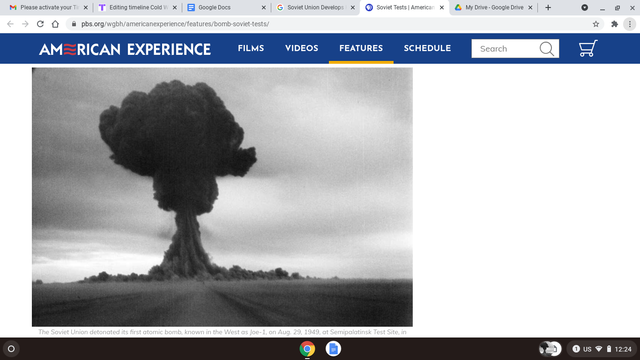Click the address bar URL pbs.org
640x360 pixels.
pos(175,24)
